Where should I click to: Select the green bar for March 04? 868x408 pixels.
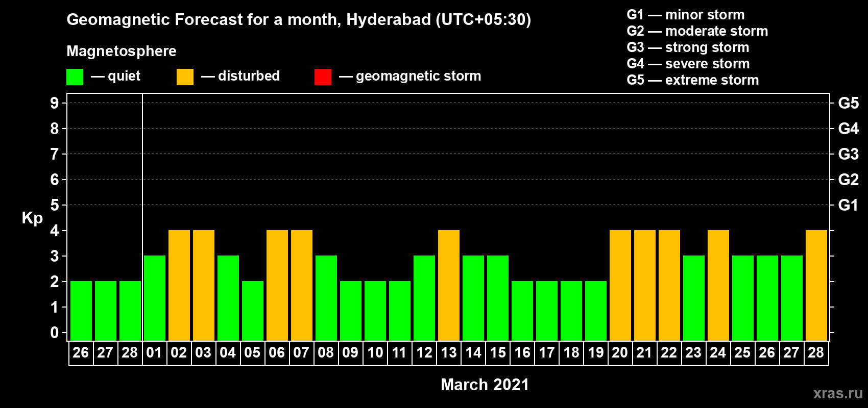(228, 298)
